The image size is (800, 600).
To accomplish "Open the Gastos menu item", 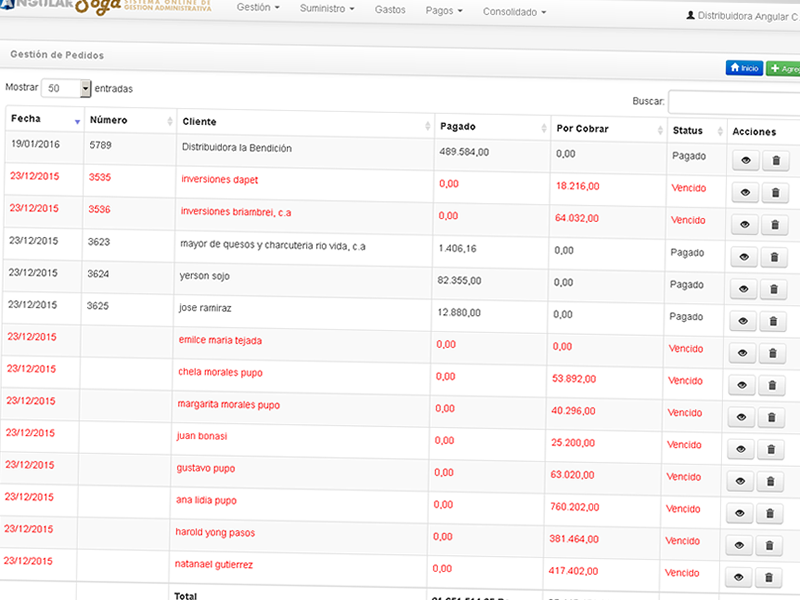I will (x=390, y=10).
